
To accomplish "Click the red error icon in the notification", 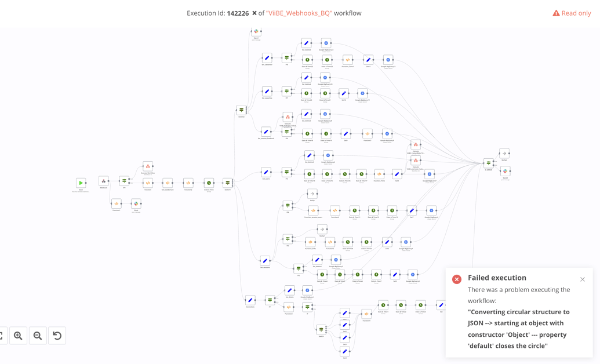I will coord(457,279).
